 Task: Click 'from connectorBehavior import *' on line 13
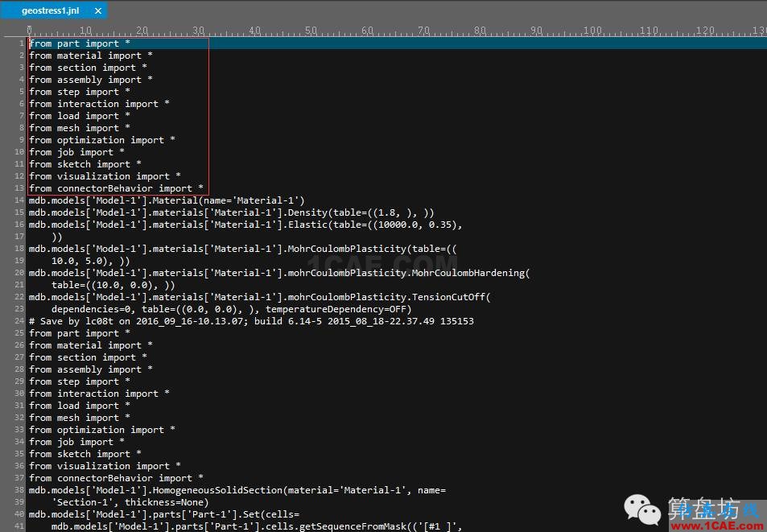(x=116, y=188)
